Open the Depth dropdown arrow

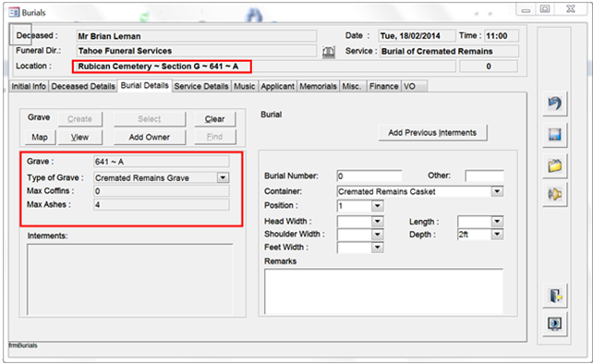pyautogui.click(x=497, y=235)
